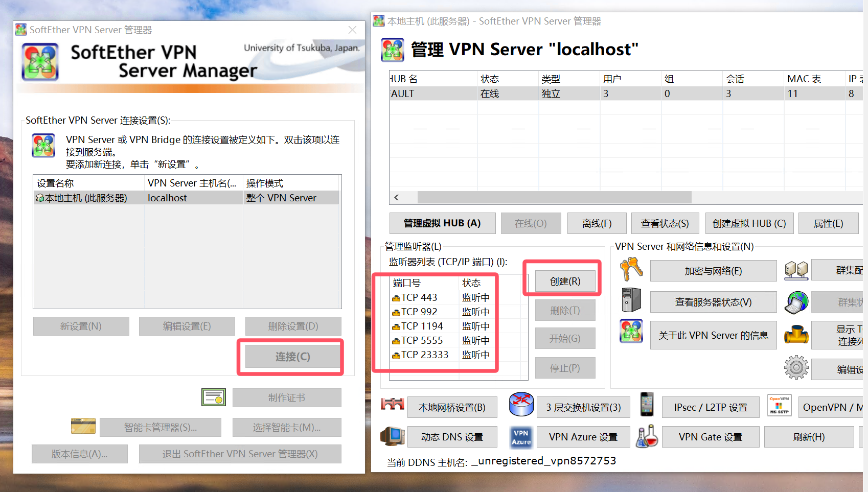The width and height of the screenshot is (868, 492).
Task: Open VPN Gate 设置
Action: 711,437
